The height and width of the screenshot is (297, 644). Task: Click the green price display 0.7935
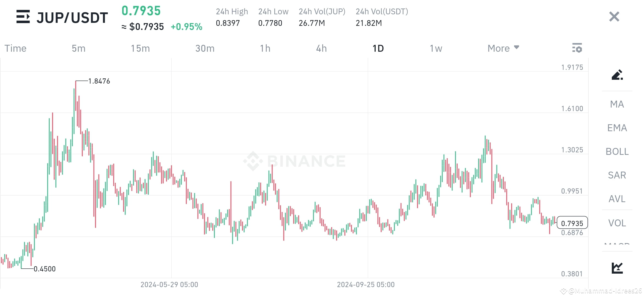(141, 11)
